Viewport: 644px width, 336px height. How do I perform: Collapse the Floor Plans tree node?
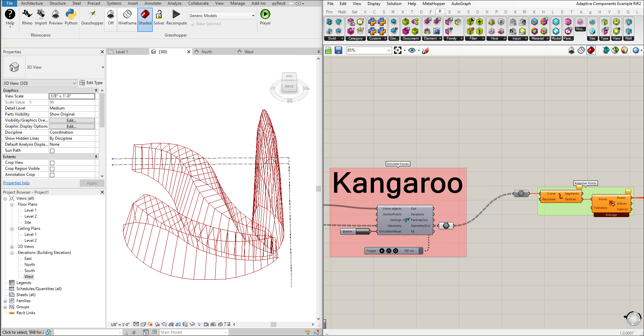pyautogui.click(x=12, y=204)
